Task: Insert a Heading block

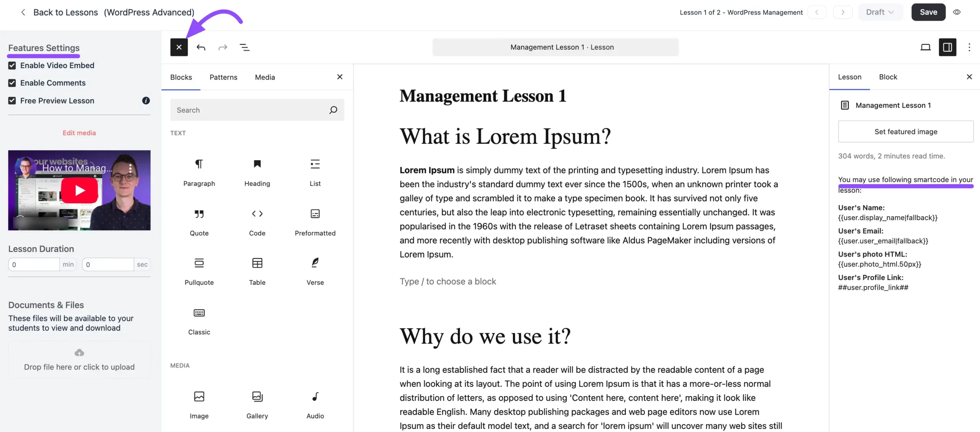Action: click(257, 172)
